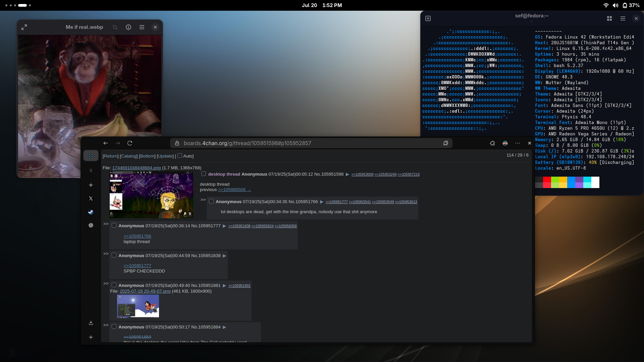Open post menu arrow for No.105951598
This screenshot has height=362, width=644.
point(347,174)
